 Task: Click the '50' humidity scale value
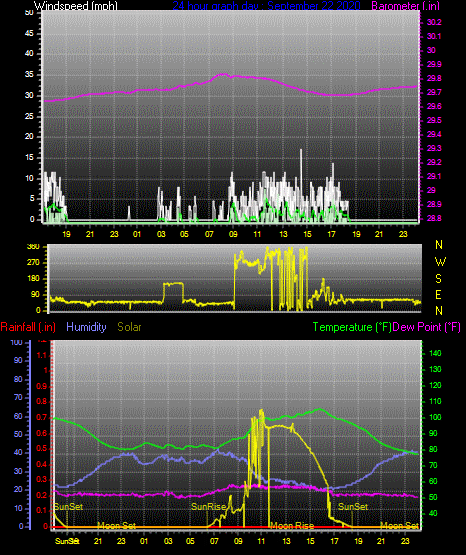tap(18, 434)
